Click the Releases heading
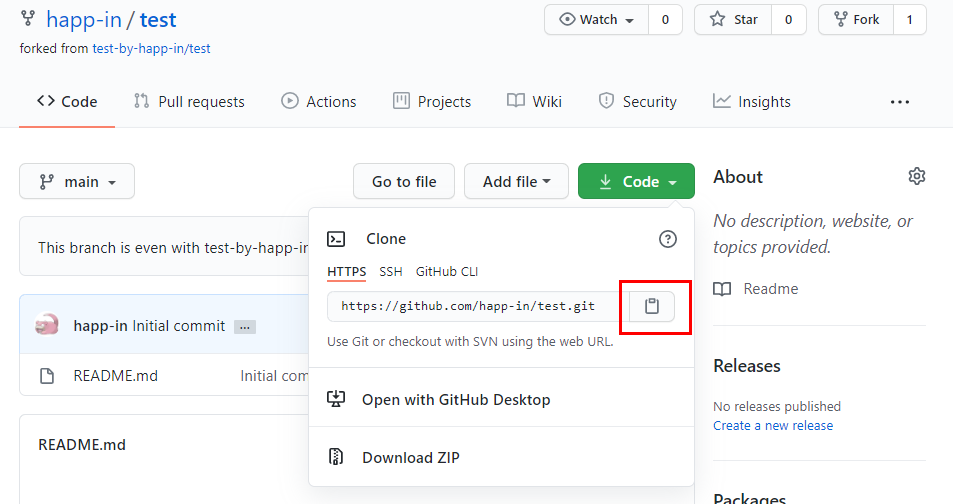The image size is (953, 504). [x=746, y=366]
